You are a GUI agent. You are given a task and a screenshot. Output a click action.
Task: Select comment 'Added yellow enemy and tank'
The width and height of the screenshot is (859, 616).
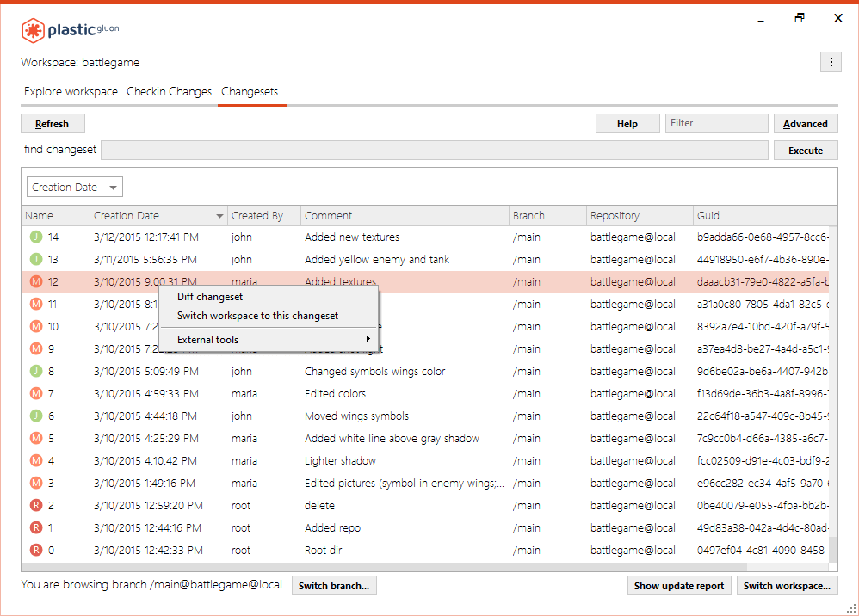[377, 260]
